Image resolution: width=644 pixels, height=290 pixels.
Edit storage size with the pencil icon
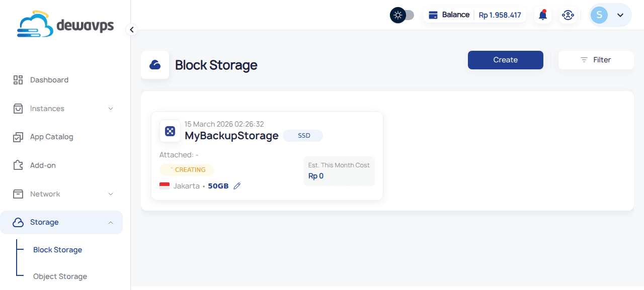pyautogui.click(x=237, y=185)
